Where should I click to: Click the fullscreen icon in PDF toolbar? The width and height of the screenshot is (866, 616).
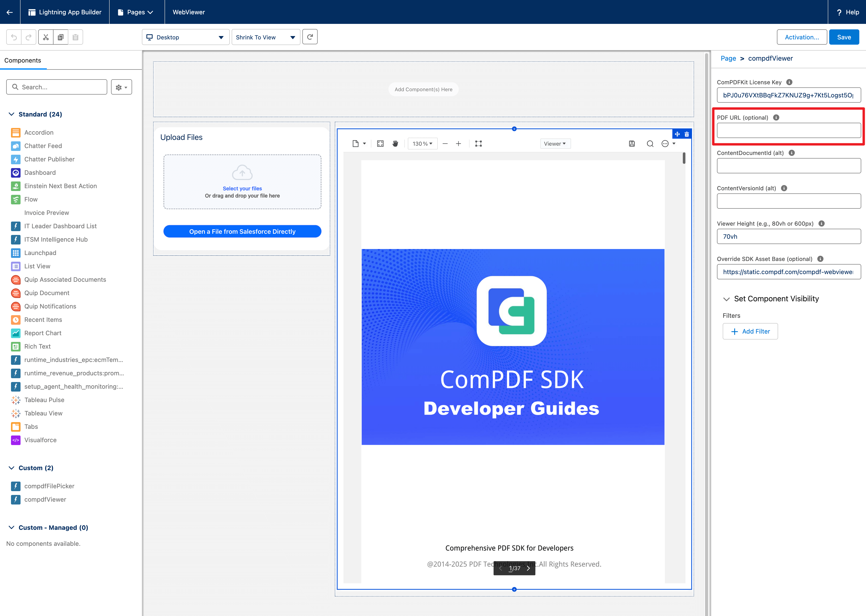tap(380, 143)
